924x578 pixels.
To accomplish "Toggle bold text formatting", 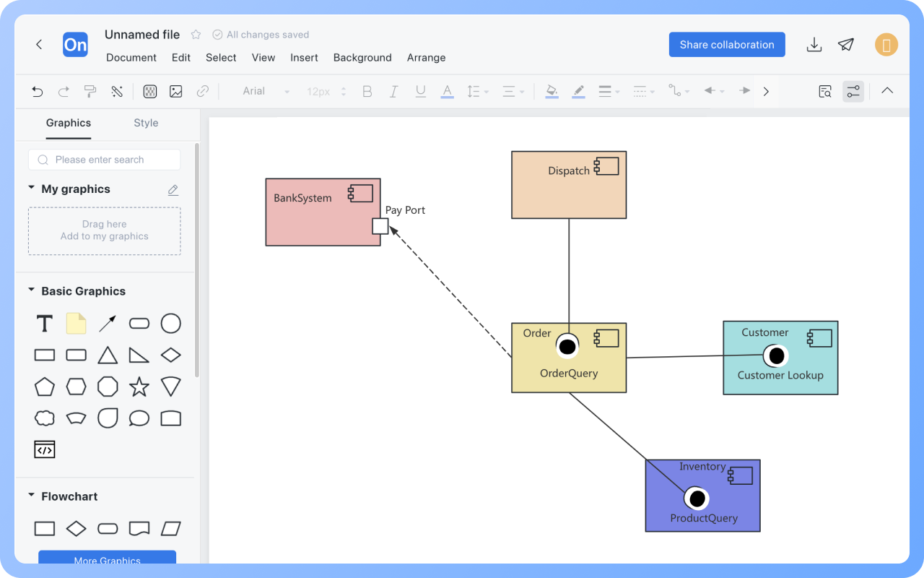I will (367, 91).
